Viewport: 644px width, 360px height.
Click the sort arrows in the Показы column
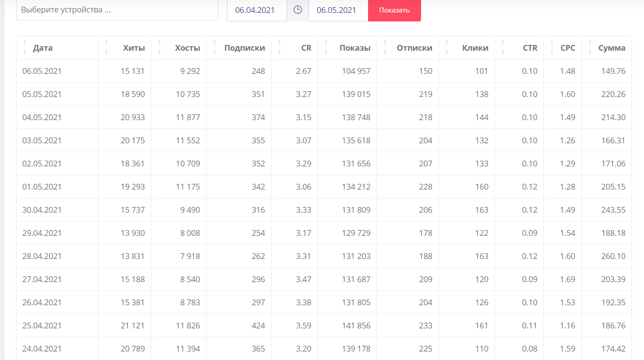pyautogui.click(x=326, y=48)
